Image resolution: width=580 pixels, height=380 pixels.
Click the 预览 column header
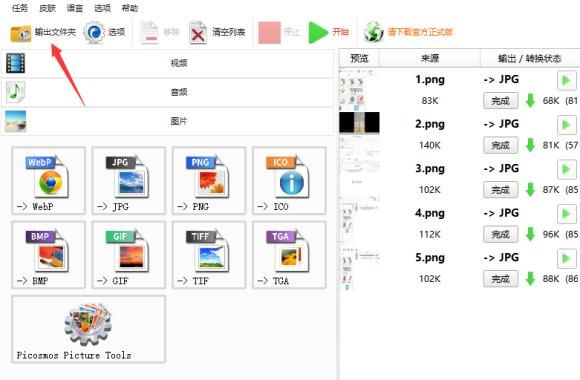click(x=359, y=58)
